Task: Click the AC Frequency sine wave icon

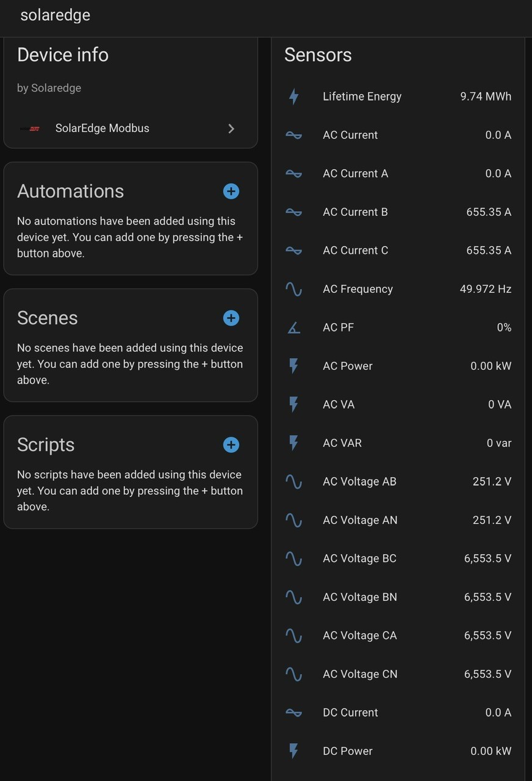Action: click(x=294, y=289)
